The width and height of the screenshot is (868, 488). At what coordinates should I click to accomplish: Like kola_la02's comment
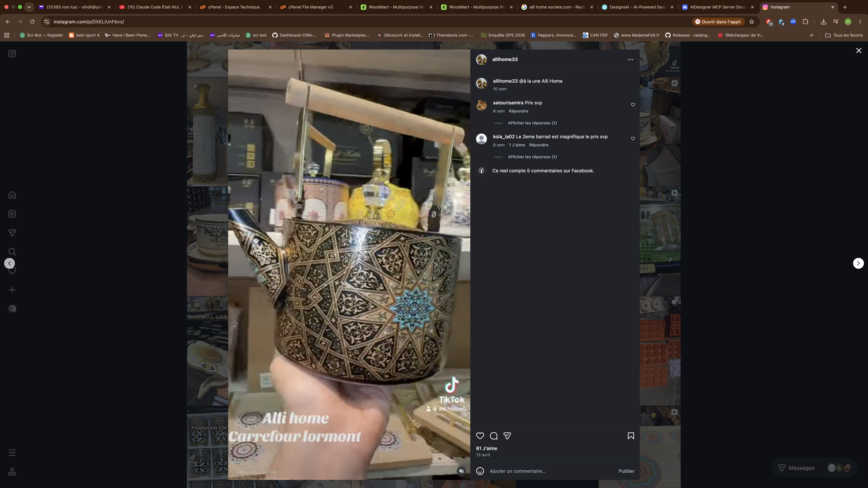pos(633,139)
